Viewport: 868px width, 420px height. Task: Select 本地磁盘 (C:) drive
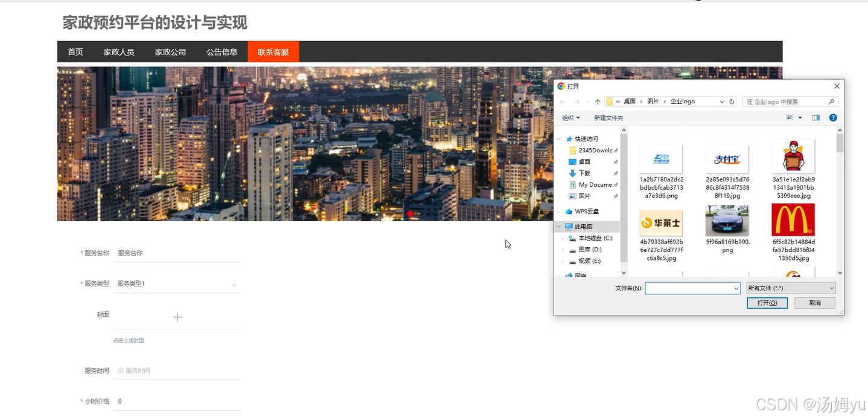tap(595, 238)
